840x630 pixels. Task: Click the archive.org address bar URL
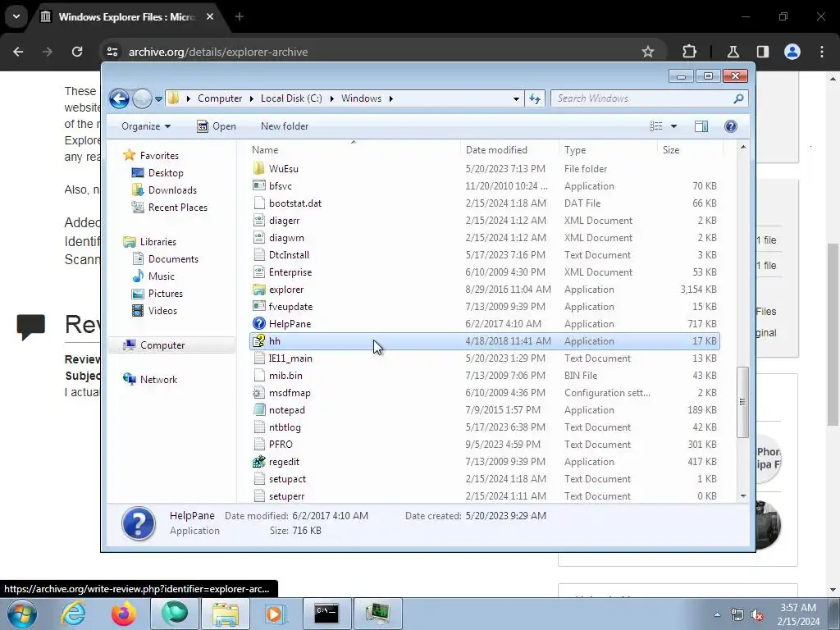click(218, 52)
